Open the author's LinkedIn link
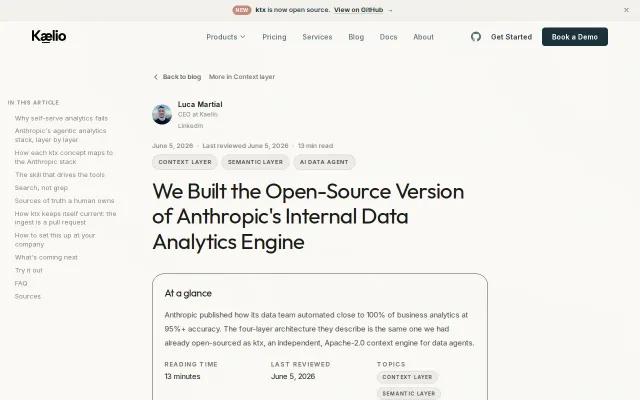This screenshot has width=640, height=400. [x=190, y=126]
